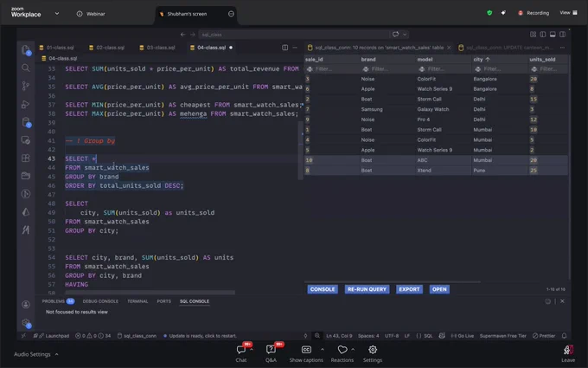Click the go forward arrow in title bar
The image size is (588, 368).
pos(192,34)
